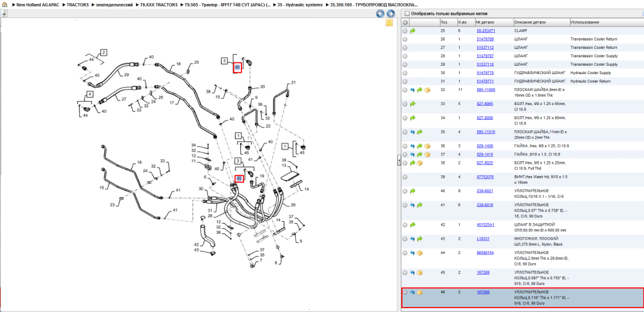Image resolution: width=644 pixels, height=312 pixels.
Task: Open the next diagram with the forward arrow
Action: click(x=391, y=14)
